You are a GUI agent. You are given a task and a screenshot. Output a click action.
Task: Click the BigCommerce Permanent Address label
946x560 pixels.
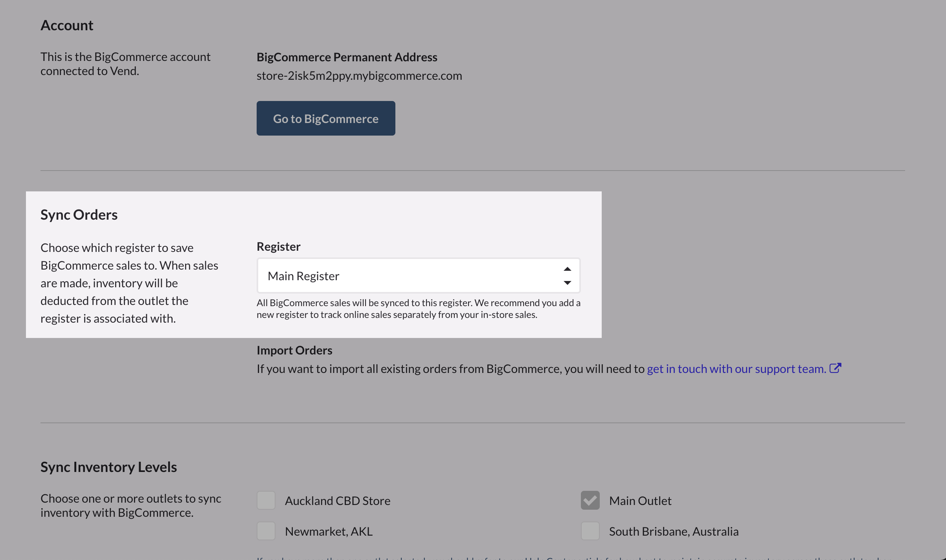(x=347, y=57)
